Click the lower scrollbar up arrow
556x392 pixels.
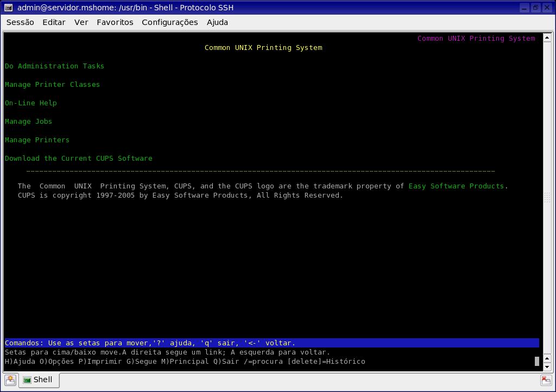coord(547,358)
